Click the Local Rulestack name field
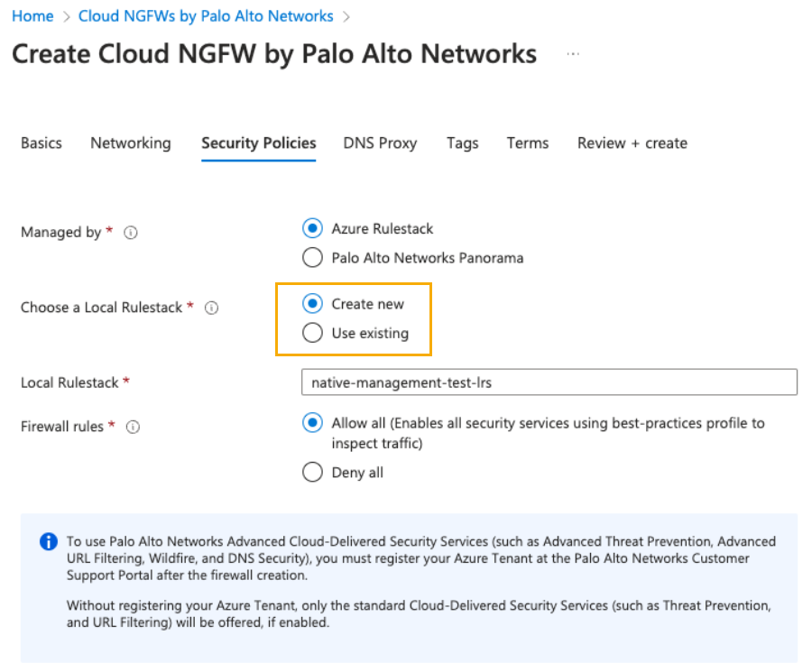 tap(549, 382)
